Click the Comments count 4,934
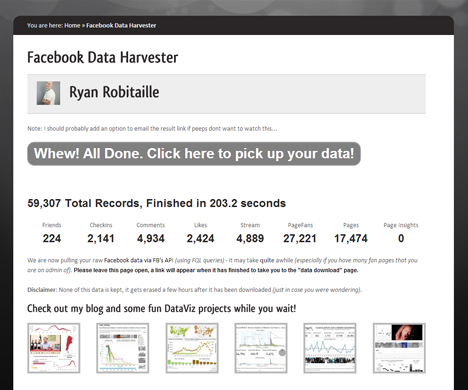The image size is (468, 390). [151, 238]
